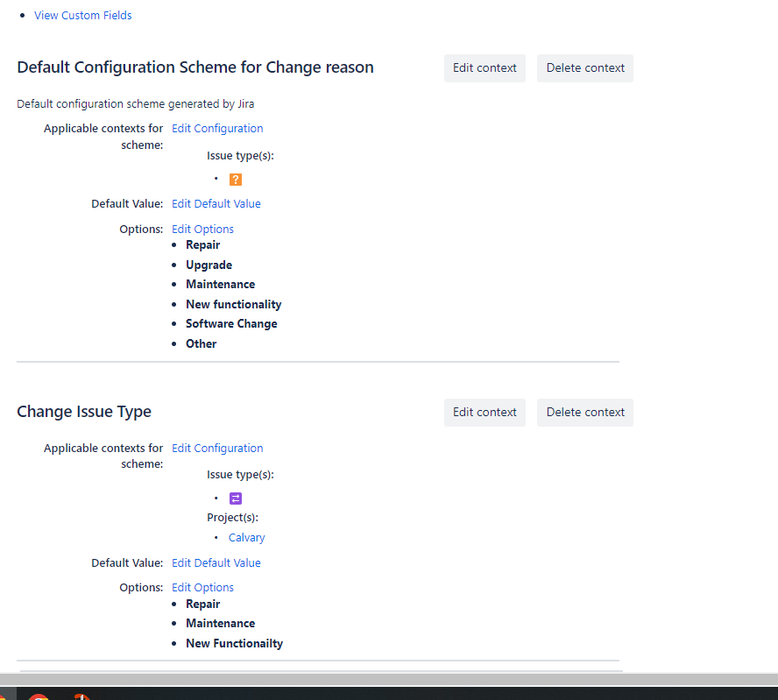Click the horizontal scrollbar at the page bottom
Screen dimensions: 778x700
pos(389,679)
